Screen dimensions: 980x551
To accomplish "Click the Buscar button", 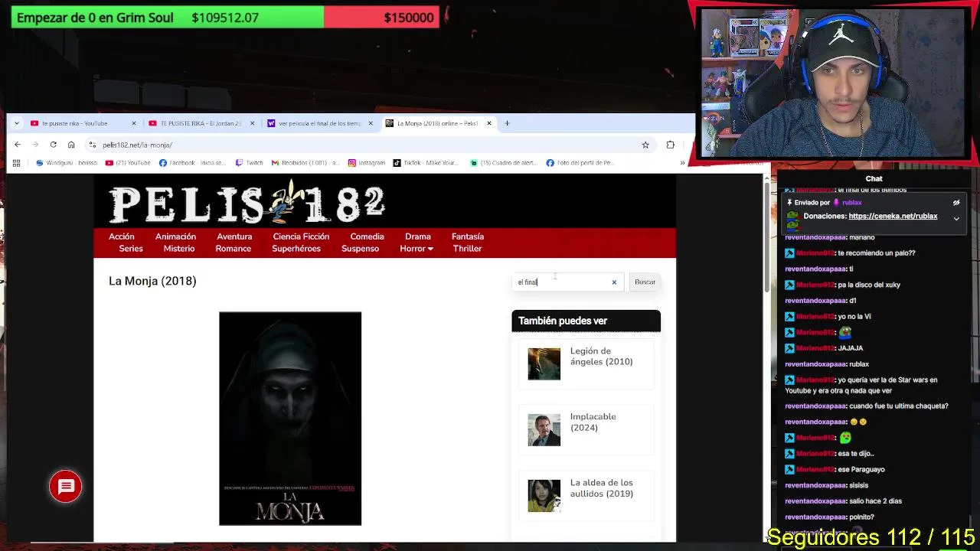I will [645, 282].
